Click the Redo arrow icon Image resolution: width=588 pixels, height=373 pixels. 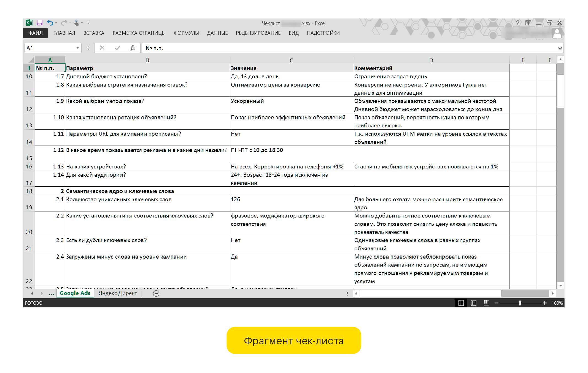(x=64, y=23)
